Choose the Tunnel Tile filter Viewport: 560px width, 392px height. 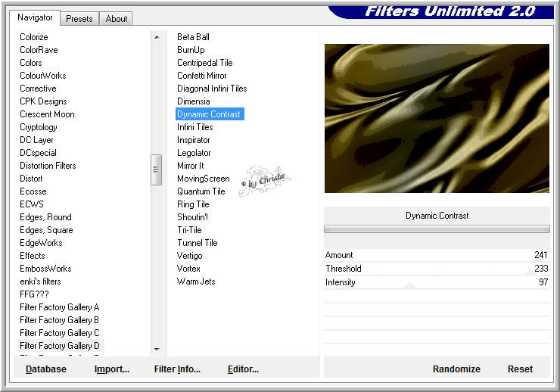(x=198, y=243)
